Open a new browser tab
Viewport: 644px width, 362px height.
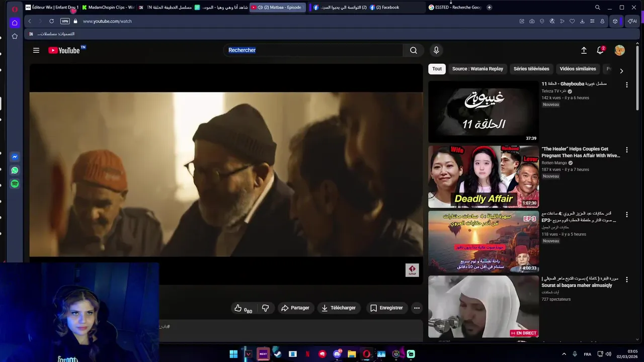(x=489, y=8)
